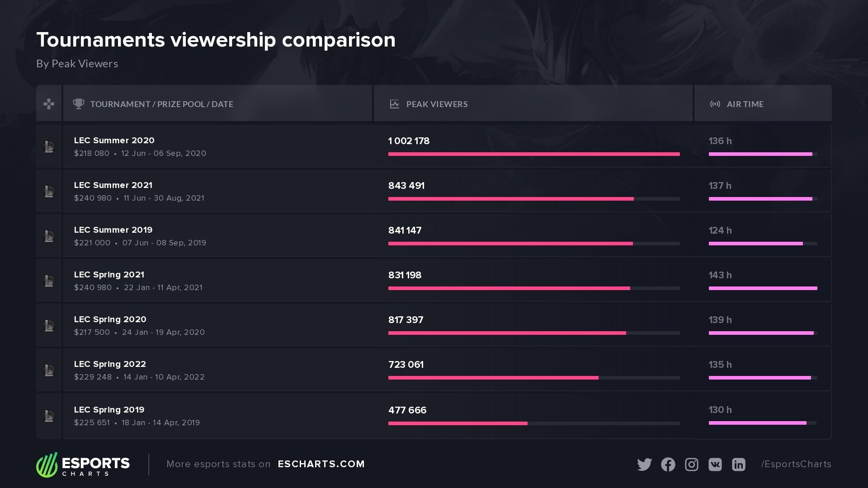The height and width of the screenshot is (488, 868).
Task: Click the LinkedIn icon
Action: coord(738,465)
